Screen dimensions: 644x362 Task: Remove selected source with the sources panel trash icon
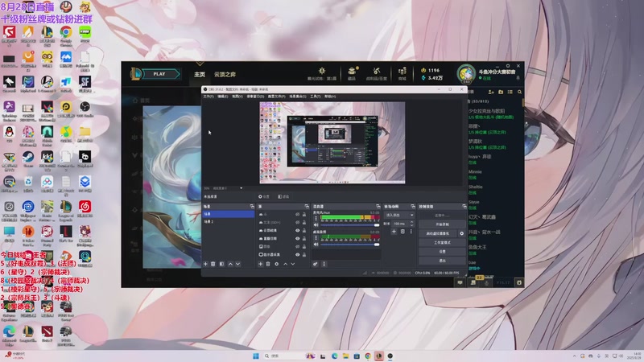tap(268, 264)
